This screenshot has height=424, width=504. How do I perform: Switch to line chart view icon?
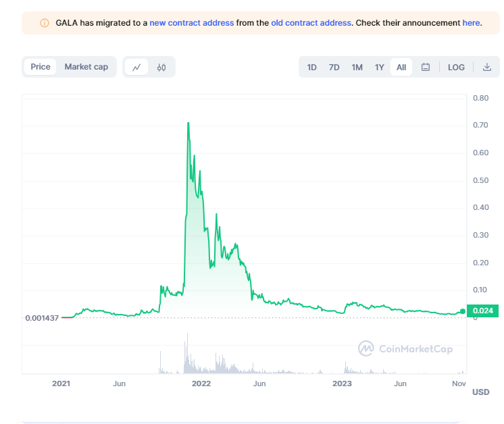tap(136, 67)
